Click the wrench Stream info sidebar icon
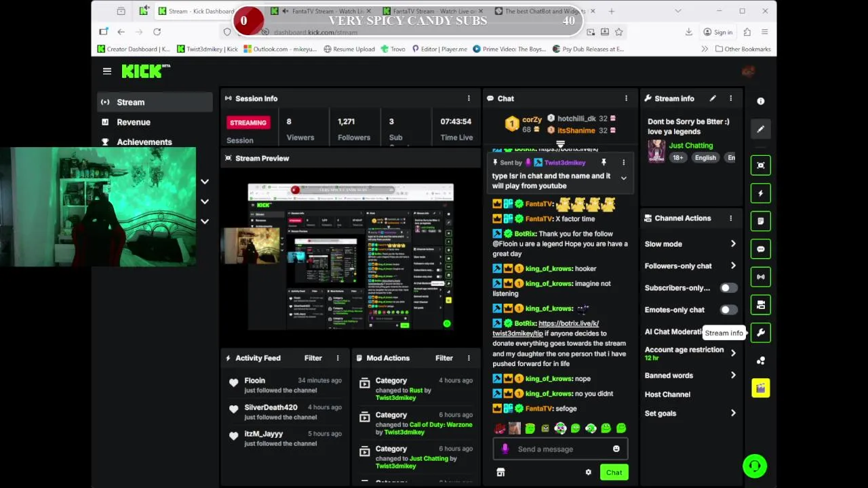The height and width of the screenshot is (488, 868). pos(761,333)
